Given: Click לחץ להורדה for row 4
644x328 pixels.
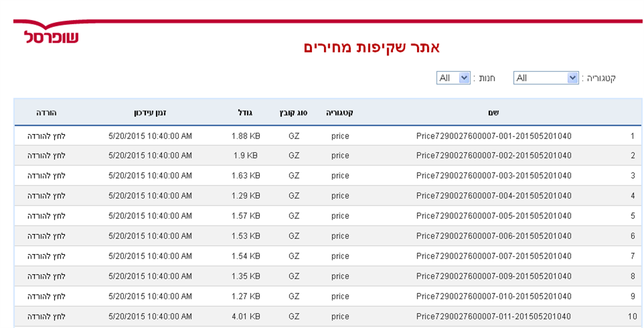Looking at the screenshot, I should click(47, 196).
